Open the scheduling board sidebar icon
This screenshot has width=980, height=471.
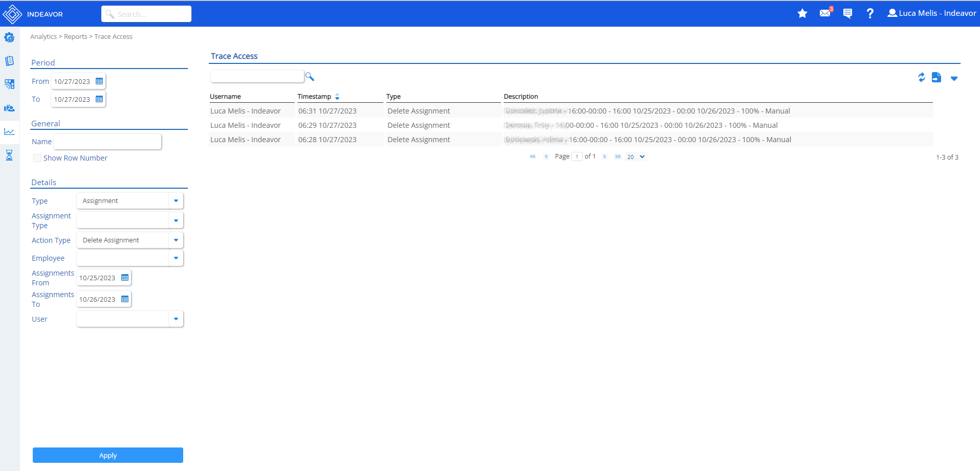tap(9, 84)
